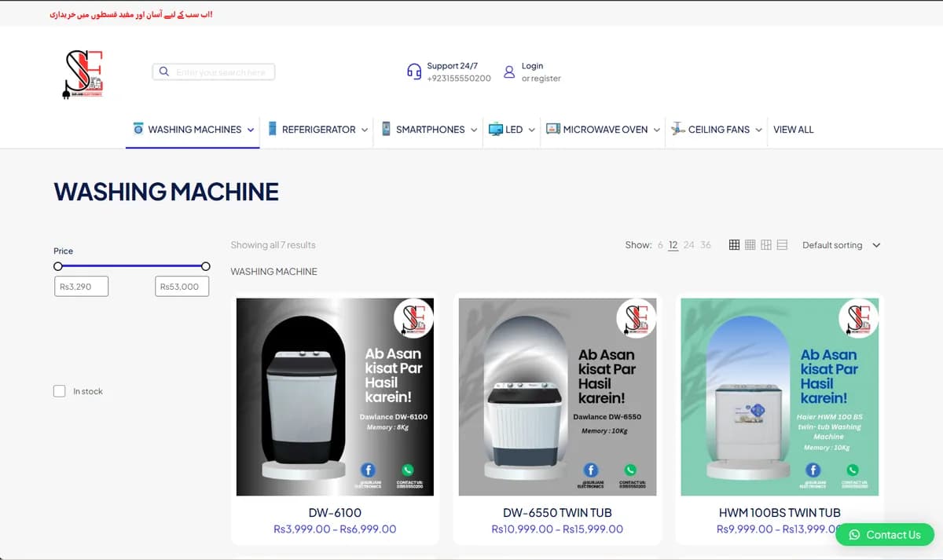This screenshot has width=943, height=560.
Task: Open the Dawlance DW-6100 product image
Action: (x=335, y=397)
